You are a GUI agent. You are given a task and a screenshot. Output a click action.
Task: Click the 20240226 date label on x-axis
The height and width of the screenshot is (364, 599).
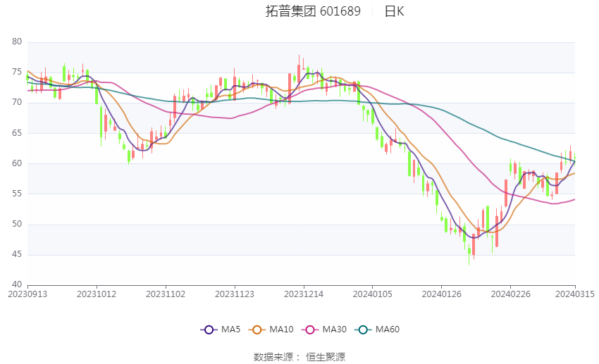(x=510, y=294)
